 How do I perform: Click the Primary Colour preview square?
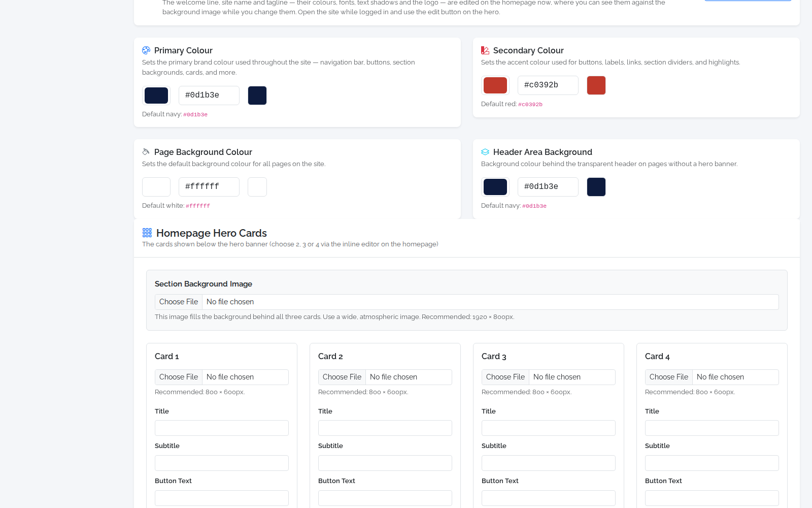pos(257,96)
